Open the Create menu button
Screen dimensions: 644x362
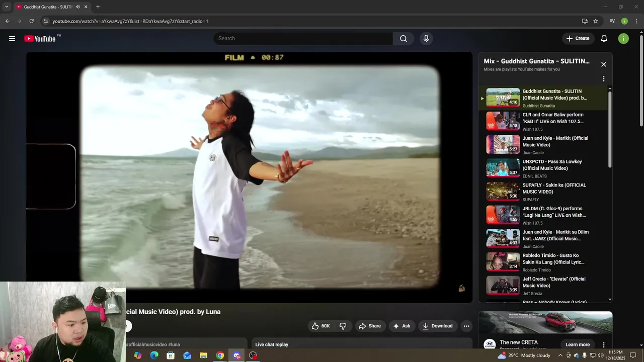578,39
